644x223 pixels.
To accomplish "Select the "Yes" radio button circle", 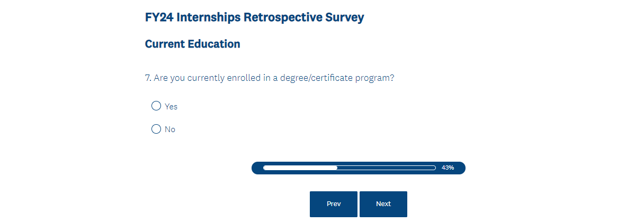I will (156, 106).
